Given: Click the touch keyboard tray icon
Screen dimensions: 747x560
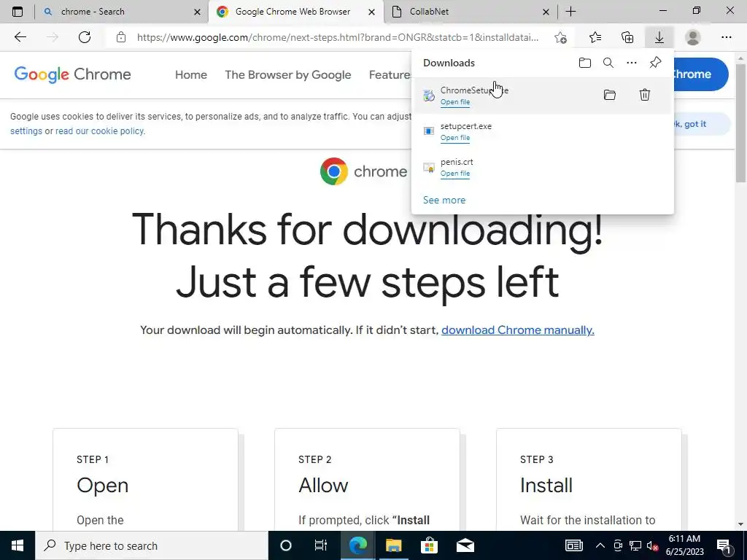Looking at the screenshot, I should pos(573,545).
